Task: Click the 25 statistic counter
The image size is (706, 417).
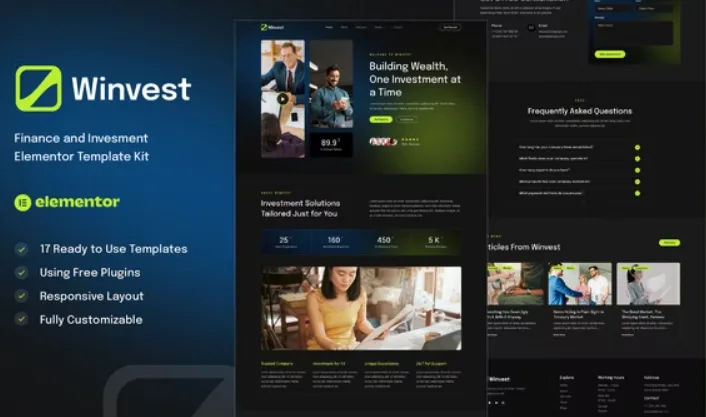Action: pyautogui.click(x=285, y=242)
